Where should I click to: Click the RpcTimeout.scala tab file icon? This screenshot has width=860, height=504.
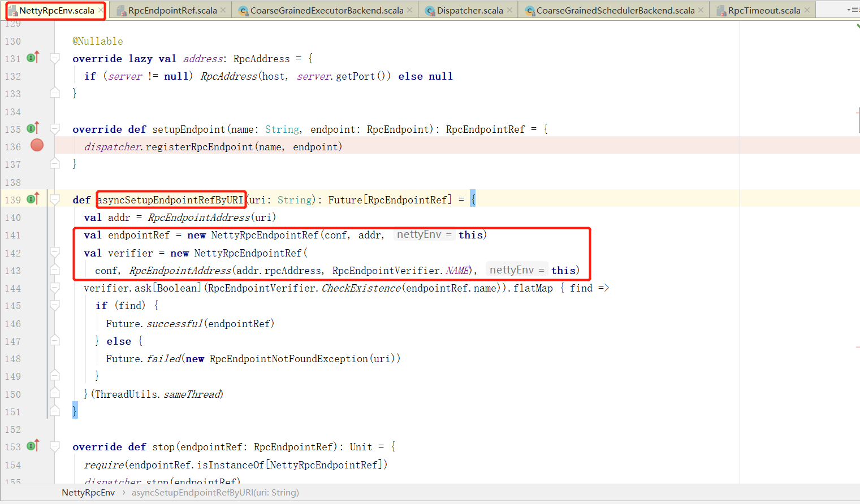pyautogui.click(x=721, y=10)
